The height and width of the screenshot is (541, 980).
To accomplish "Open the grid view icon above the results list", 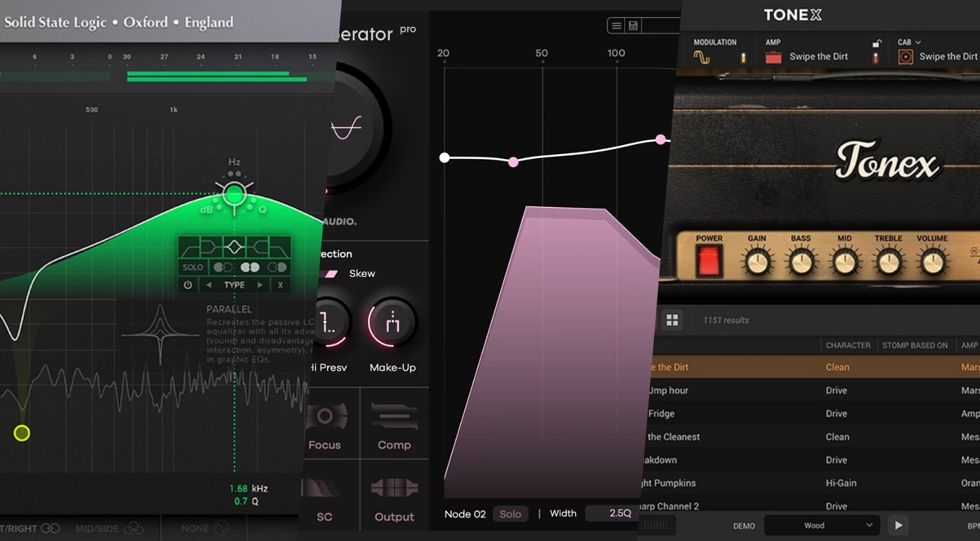I will click(x=673, y=320).
